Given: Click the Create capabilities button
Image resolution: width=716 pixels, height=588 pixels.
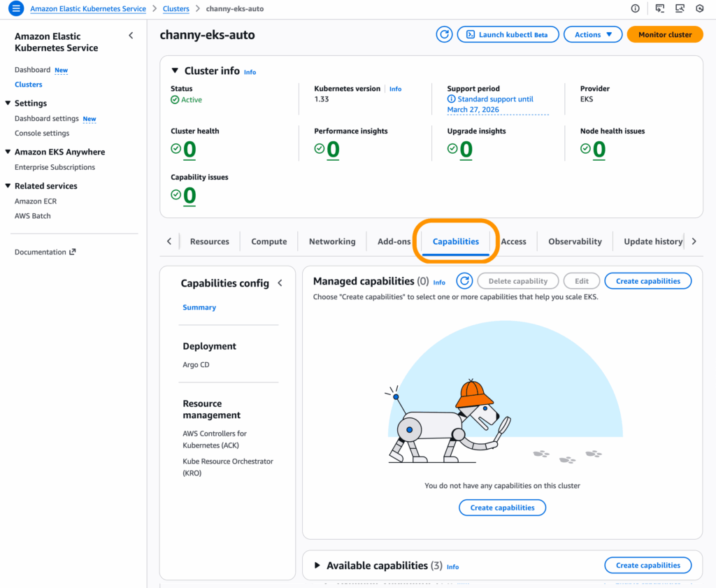Looking at the screenshot, I should 647,280.
